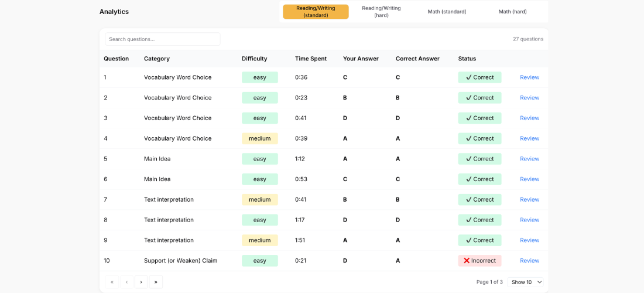
Task: Click time spent 1:51 in row 9
Action: coord(301,240)
